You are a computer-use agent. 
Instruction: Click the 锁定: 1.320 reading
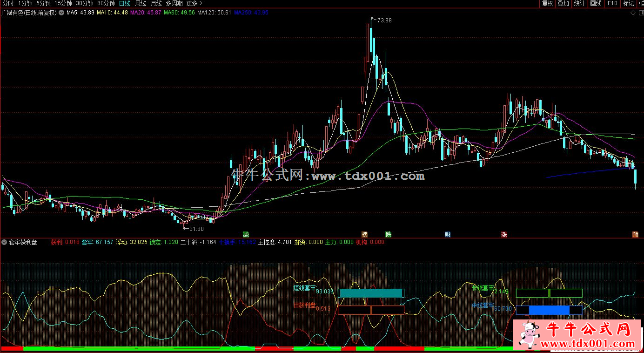click(x=164, y=242)
